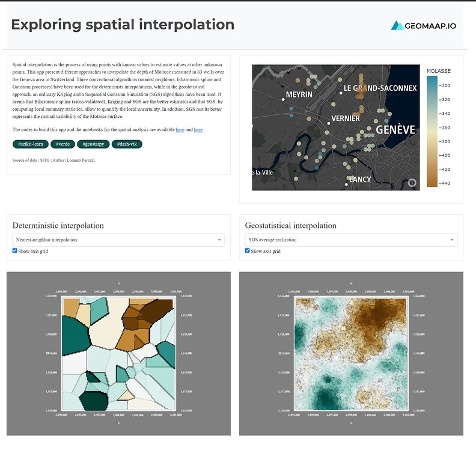Image resolution: width=476 pixels, height=450 pixels.
Task: Click the Nearest-neighbor interpolation 3D view
Action: click(x=118, y=354)
